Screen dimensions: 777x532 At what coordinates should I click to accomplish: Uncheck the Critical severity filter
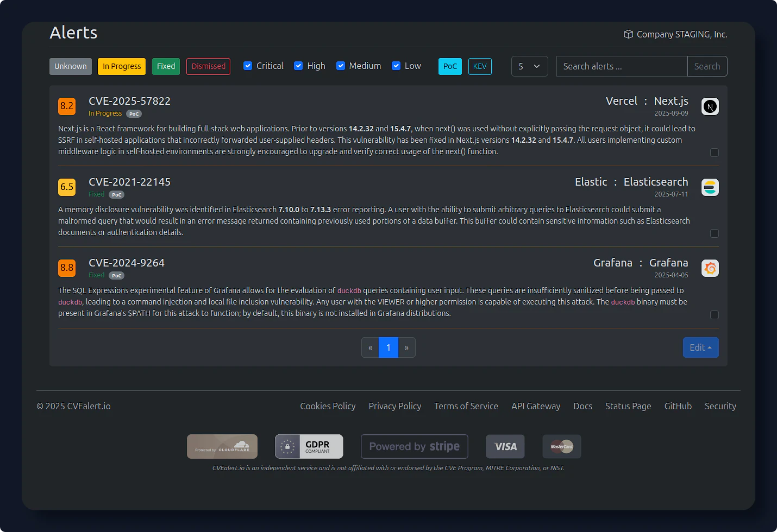point(248,66)
